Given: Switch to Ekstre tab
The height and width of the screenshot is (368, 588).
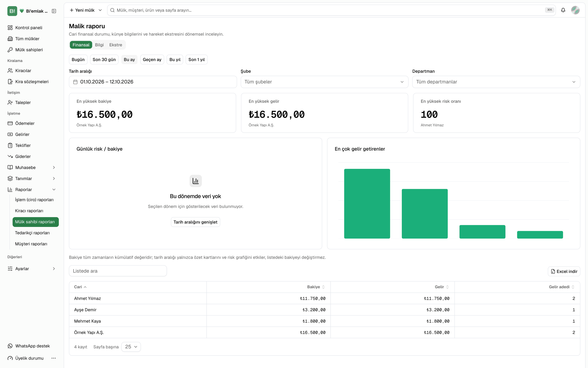Looking at the screenshot, I should [x=116, y=45].
